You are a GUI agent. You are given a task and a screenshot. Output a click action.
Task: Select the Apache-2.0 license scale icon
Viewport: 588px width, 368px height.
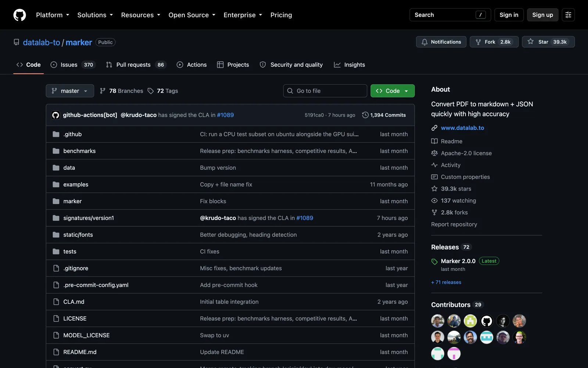(x=434, y=153)
